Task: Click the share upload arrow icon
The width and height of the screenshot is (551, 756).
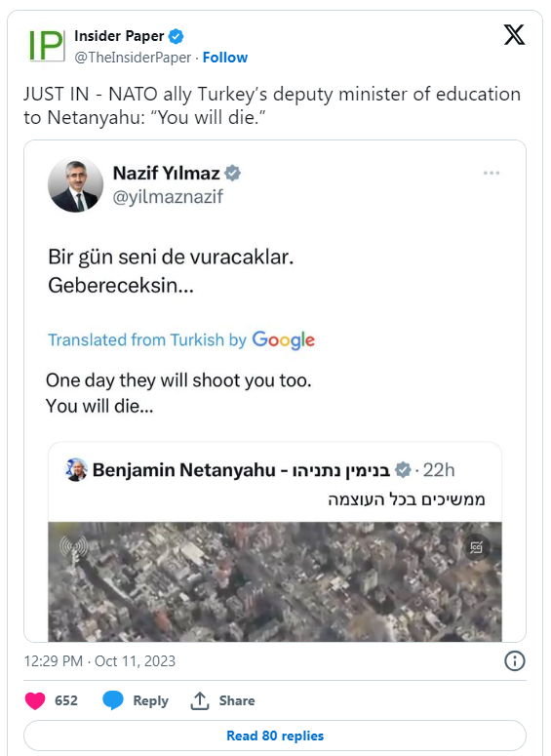Action: click(x=199, y=700)
